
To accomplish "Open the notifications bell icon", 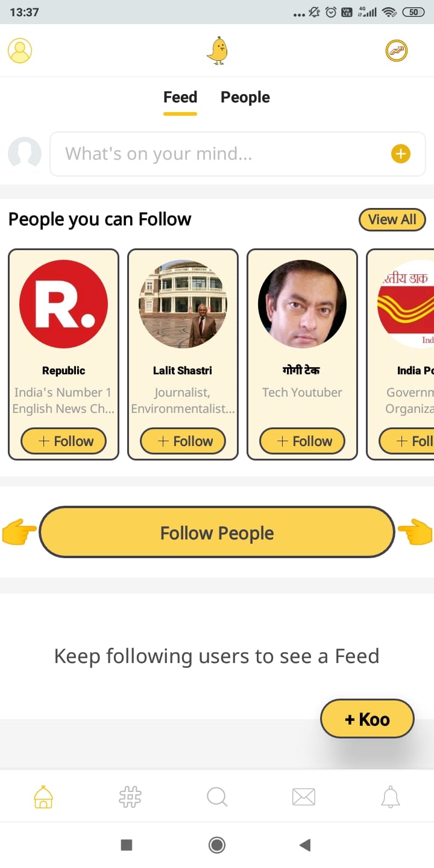I will (391, 797).
